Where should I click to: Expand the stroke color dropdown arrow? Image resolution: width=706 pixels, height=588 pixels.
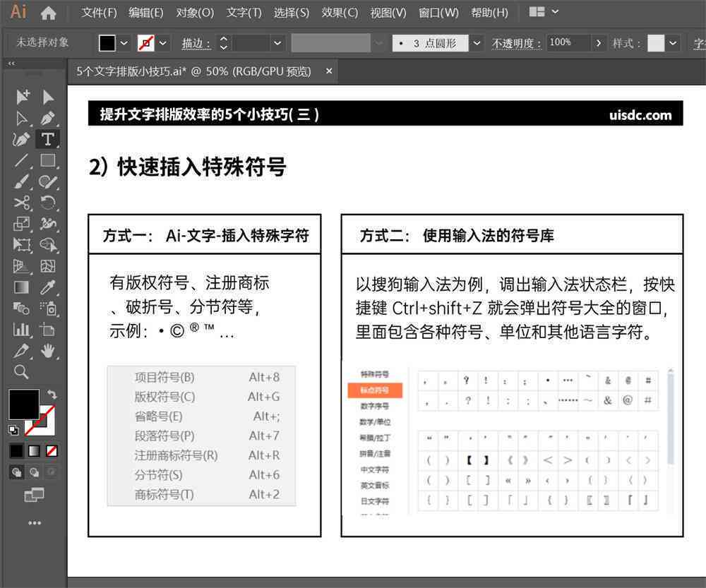(x=163, y=43)
